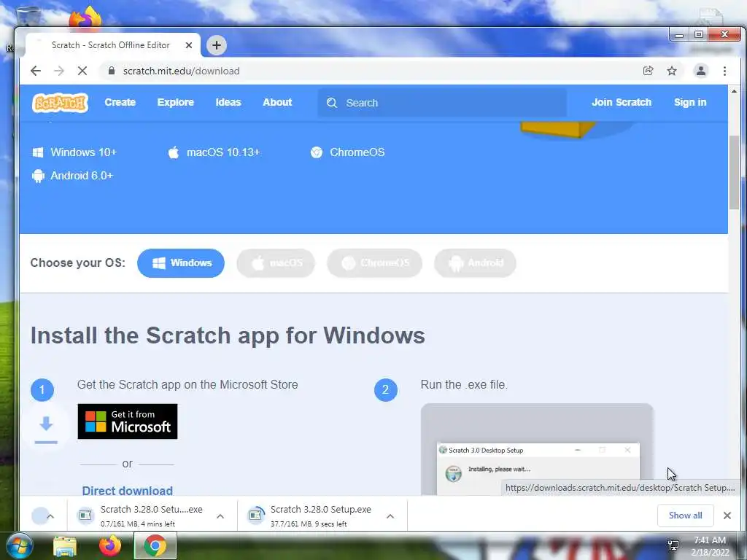747x560 pixels.
Task: Click the scrollbar up arrow
Action: [x=734, y=91]
